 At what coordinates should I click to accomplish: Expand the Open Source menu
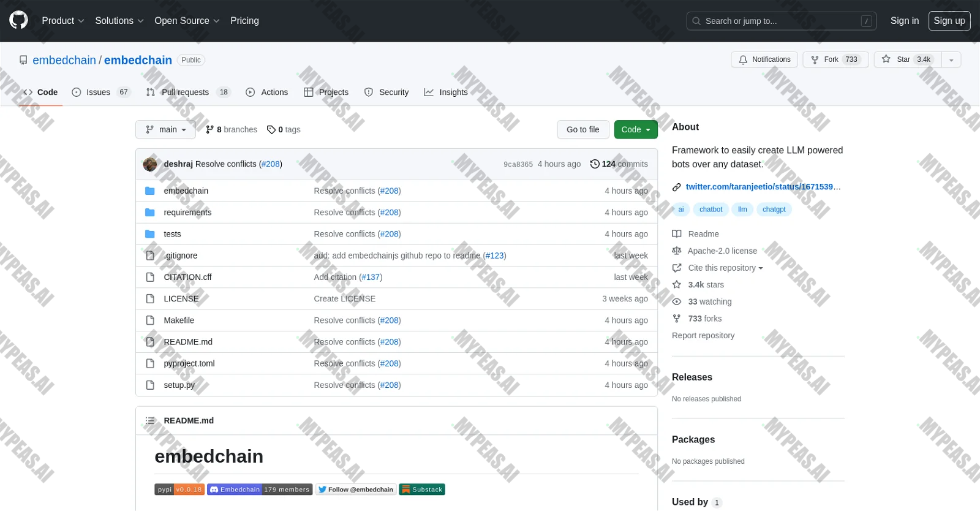(x=187, y=21)
